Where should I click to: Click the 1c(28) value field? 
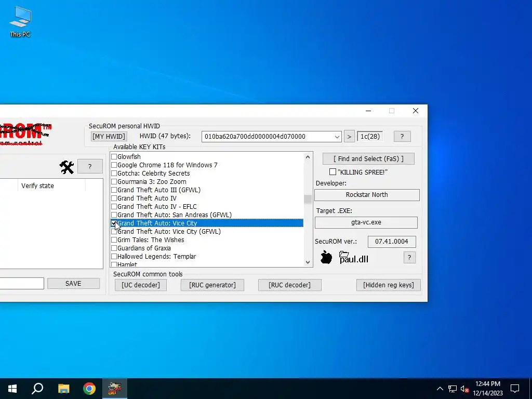[370, 137]
